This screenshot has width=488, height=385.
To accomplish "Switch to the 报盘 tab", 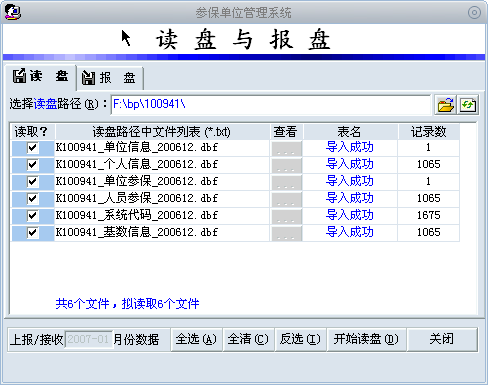I will click(110, 78).
